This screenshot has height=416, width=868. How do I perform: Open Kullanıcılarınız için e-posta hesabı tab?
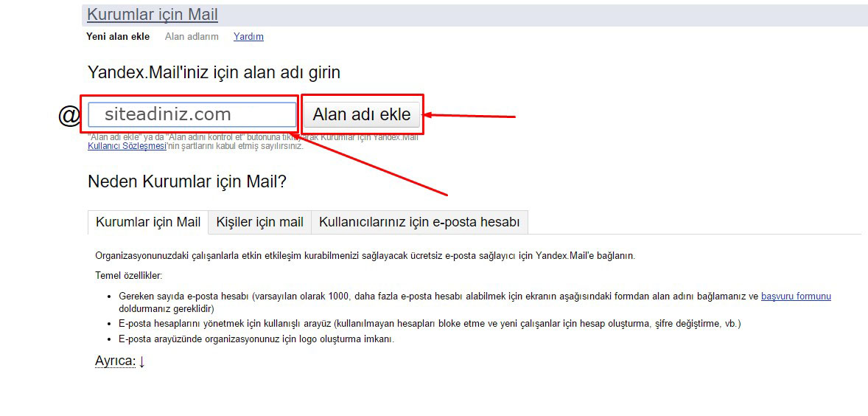419,222
